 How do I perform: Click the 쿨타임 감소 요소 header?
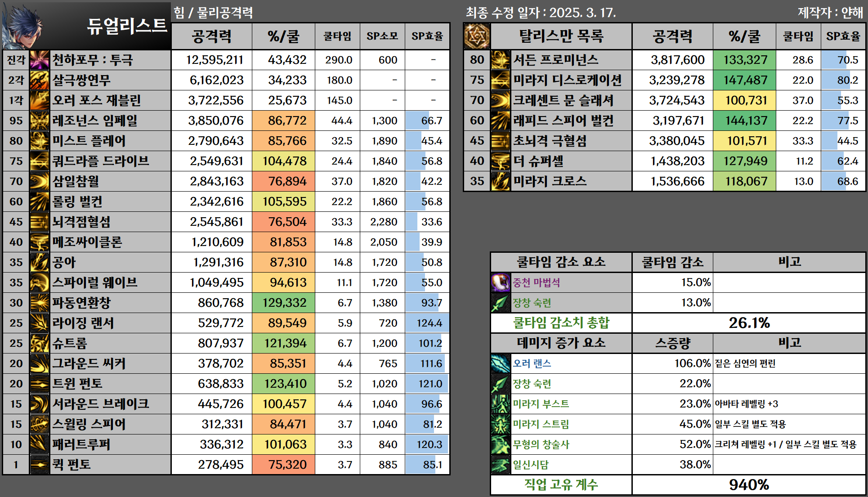point(561,262)
